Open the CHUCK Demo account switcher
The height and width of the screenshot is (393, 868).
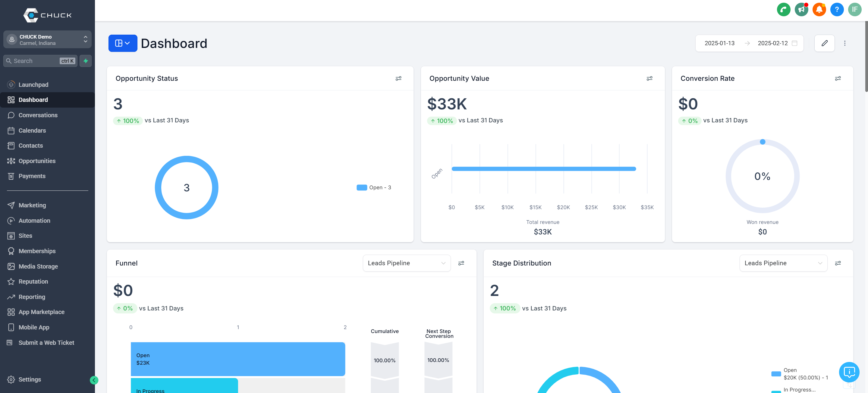click(48, 40)
